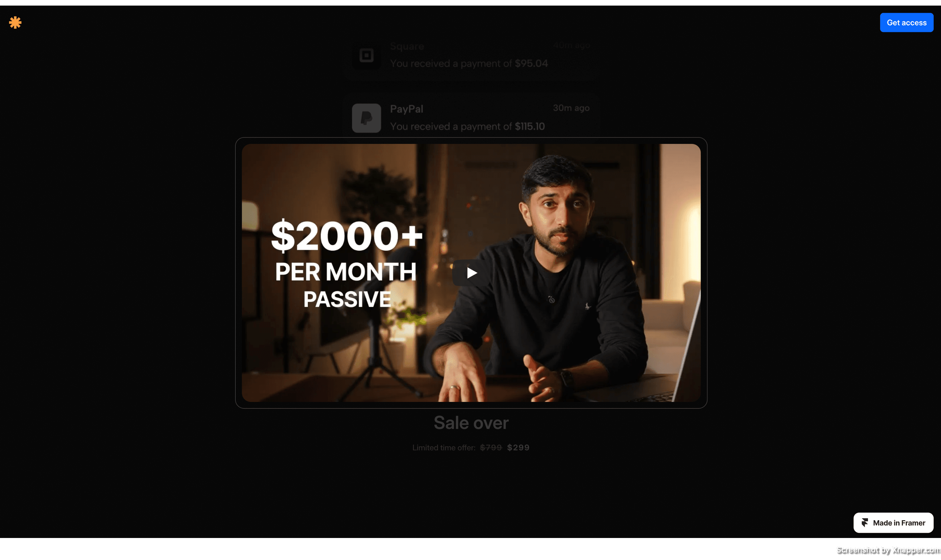Click the PayPal notification title
The width and height of the screenshot is (941, 560).
coord(406,109)
